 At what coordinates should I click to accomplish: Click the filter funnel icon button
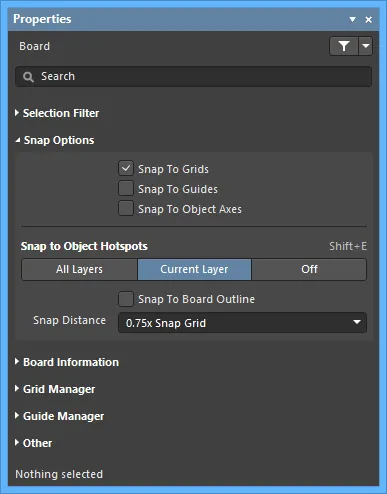coord(344,46)
